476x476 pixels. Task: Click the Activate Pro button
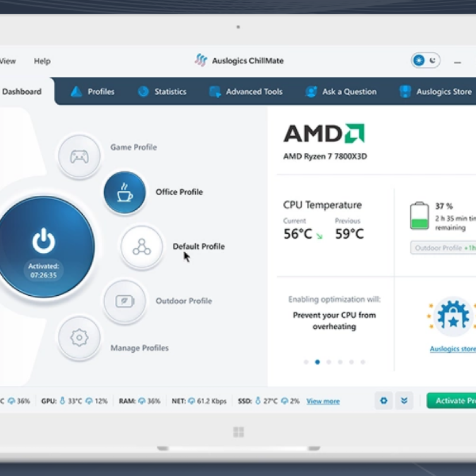pyautogui.click(x=452, y=400)
